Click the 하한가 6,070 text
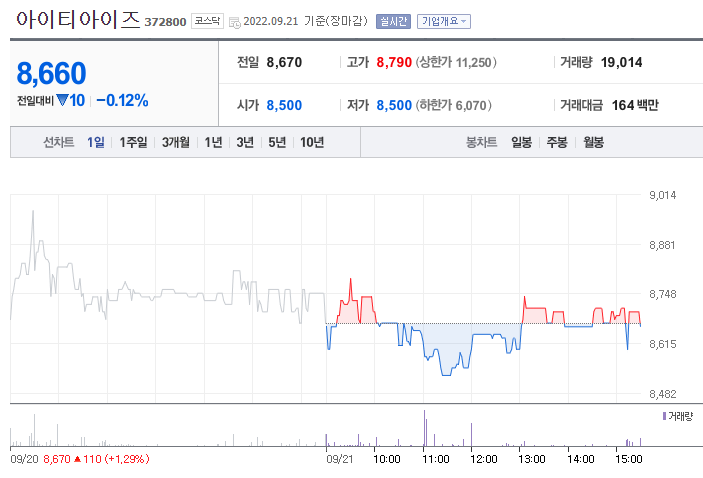Viewport: 703px width, 478px height. pyautogui.click(x=454, y=105)
